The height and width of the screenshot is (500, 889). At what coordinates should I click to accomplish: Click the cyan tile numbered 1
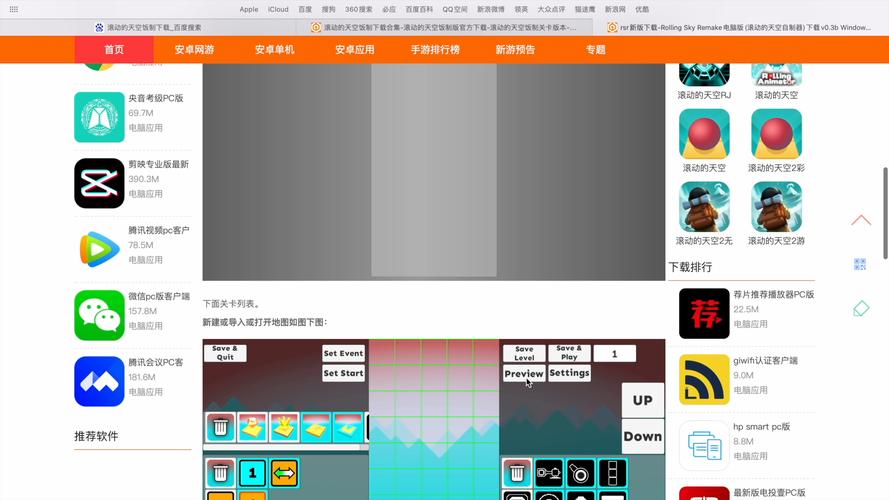(x=252, y=473)
